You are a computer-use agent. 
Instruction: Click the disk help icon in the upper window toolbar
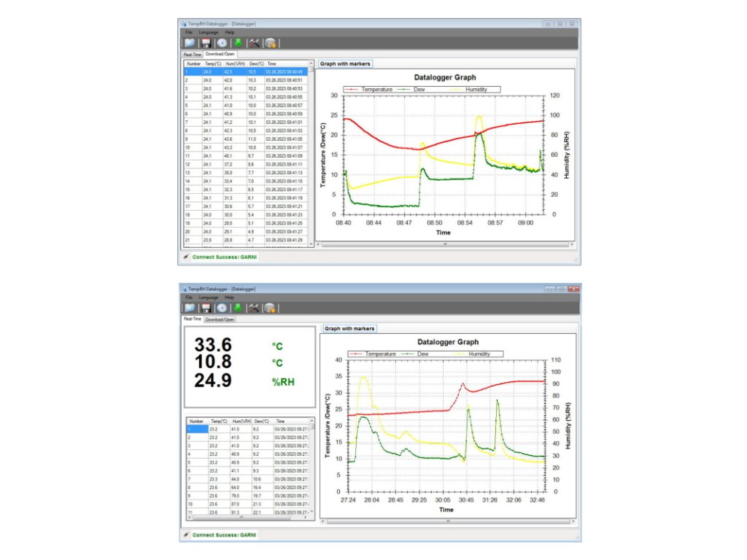click(270, 43)
